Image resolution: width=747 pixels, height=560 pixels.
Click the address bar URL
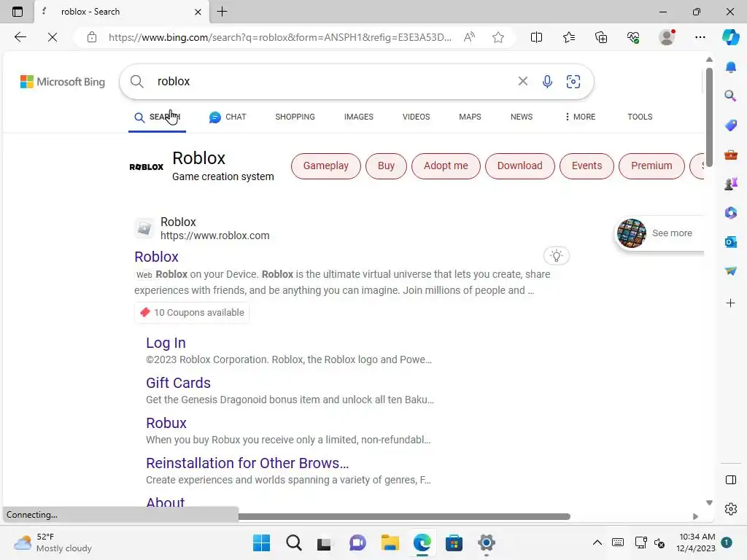click(x=279, y=37)
